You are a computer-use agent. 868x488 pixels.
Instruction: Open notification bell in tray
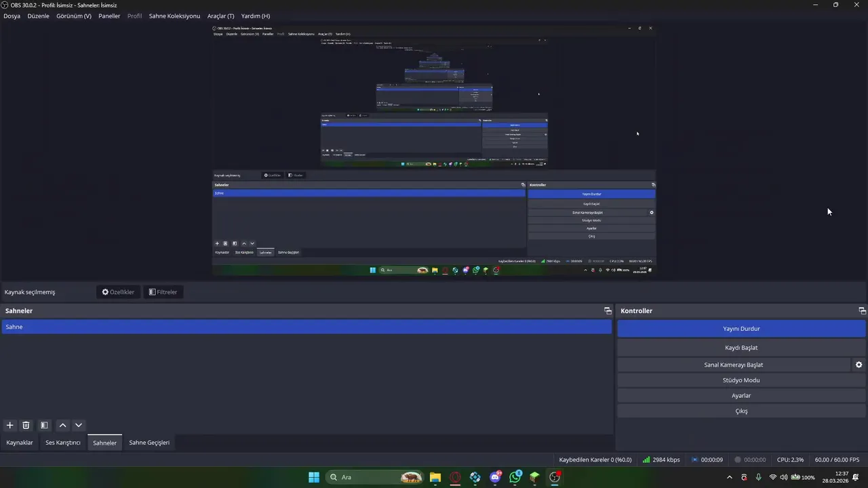coord(857,477)
